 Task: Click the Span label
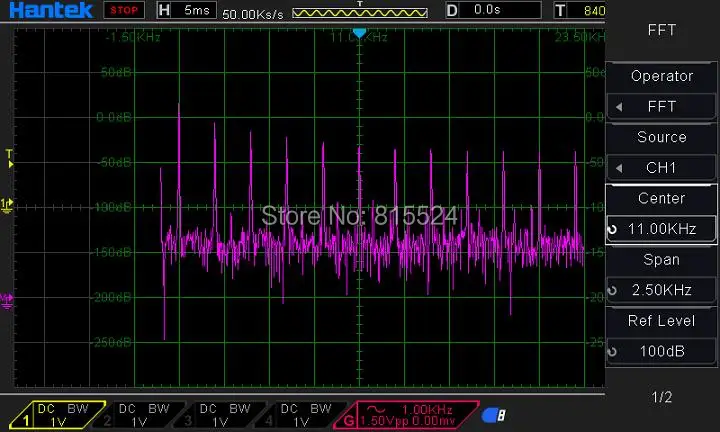[661, 259]
